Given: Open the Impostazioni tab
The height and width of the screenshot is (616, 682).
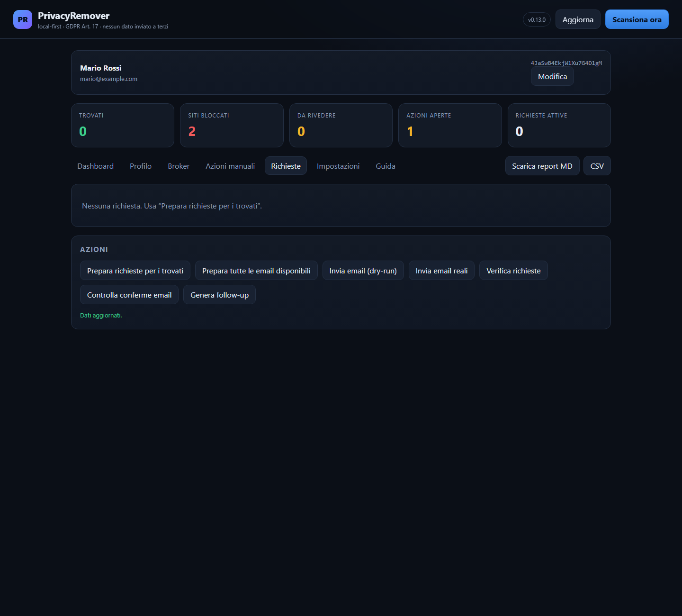Looking at the screenshot, I should 338,166.
